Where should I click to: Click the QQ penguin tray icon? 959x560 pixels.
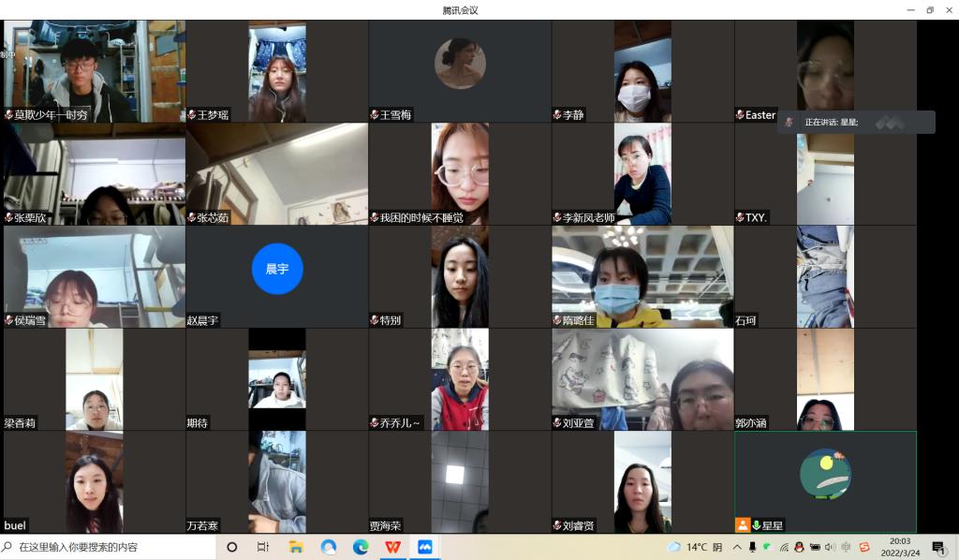click(799, 547)
